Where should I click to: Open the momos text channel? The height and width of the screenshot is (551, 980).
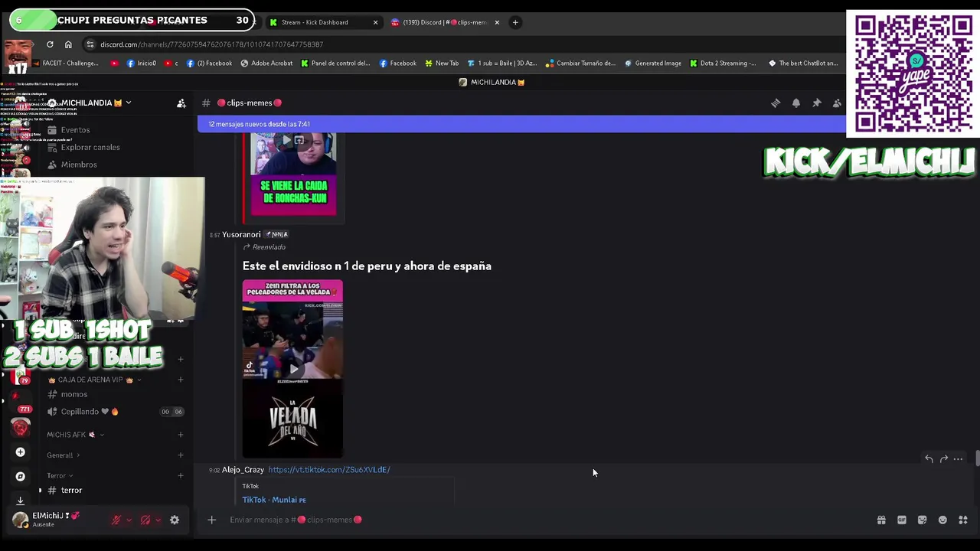pos(74,394)
